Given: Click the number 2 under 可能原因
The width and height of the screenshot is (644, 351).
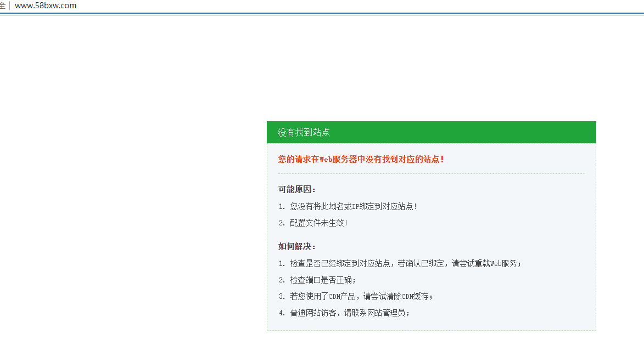Looking at the screenshot, I should [x=281, y=223].
